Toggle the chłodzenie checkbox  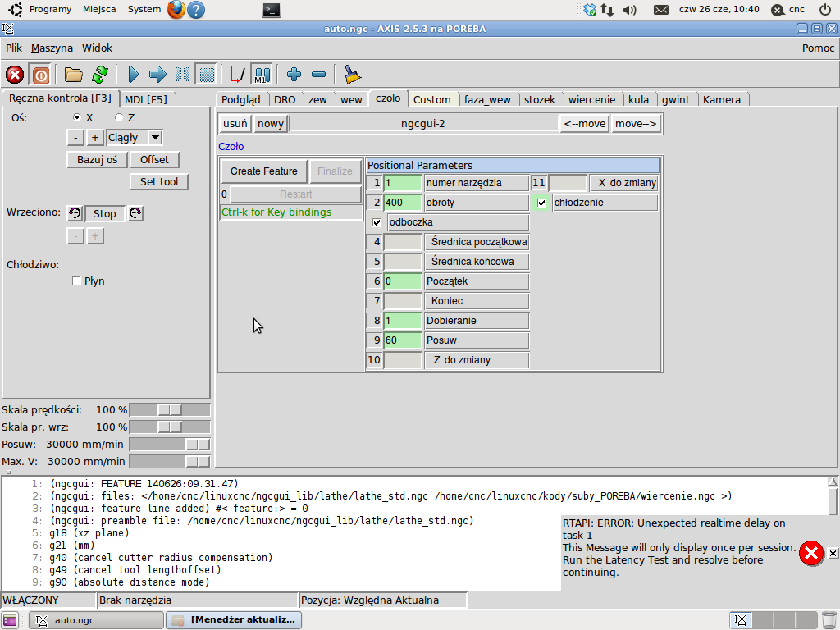click(541, 203)
